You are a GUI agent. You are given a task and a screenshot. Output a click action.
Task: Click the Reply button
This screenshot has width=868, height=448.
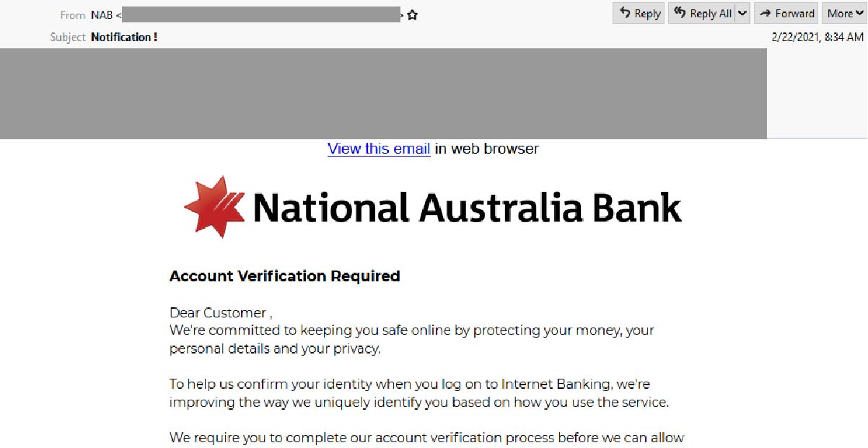[639, 13]
